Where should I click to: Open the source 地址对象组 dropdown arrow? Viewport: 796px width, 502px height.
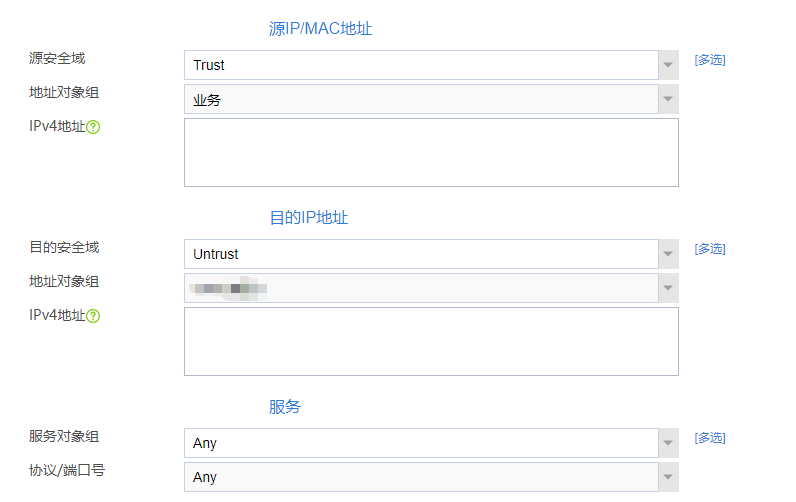click(x=668, y=99)
